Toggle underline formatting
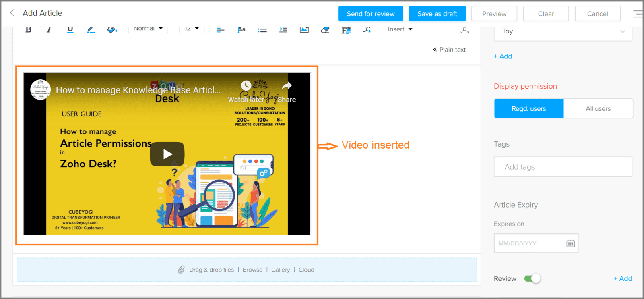The image size is (644, 299). (x=70, y=30)
